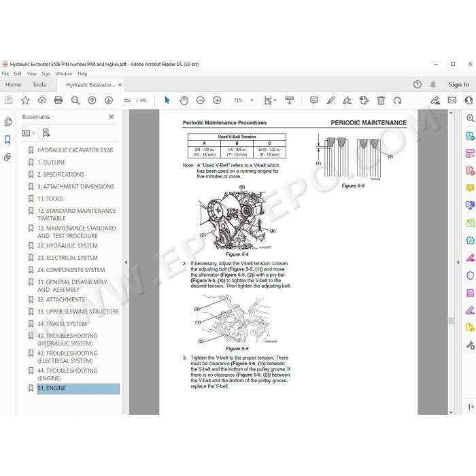Switch to the Home tab

[13, 85]
